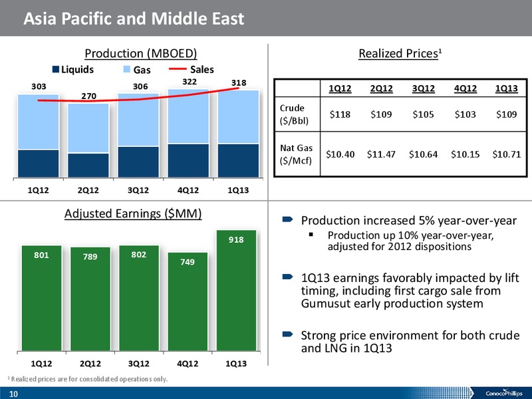Click the 3Q12 column header in prices table
Viewport: 532px width, 399px height.
point(424,88)
